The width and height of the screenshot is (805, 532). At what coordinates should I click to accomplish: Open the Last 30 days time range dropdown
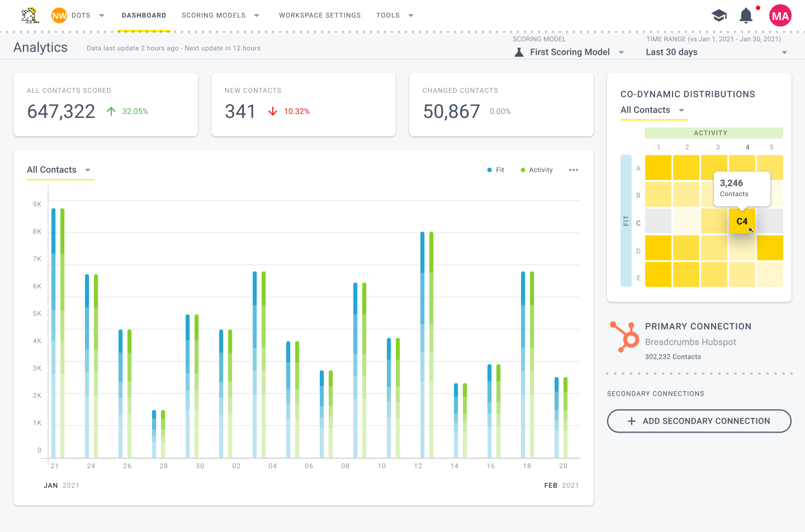tap(717, 52)
